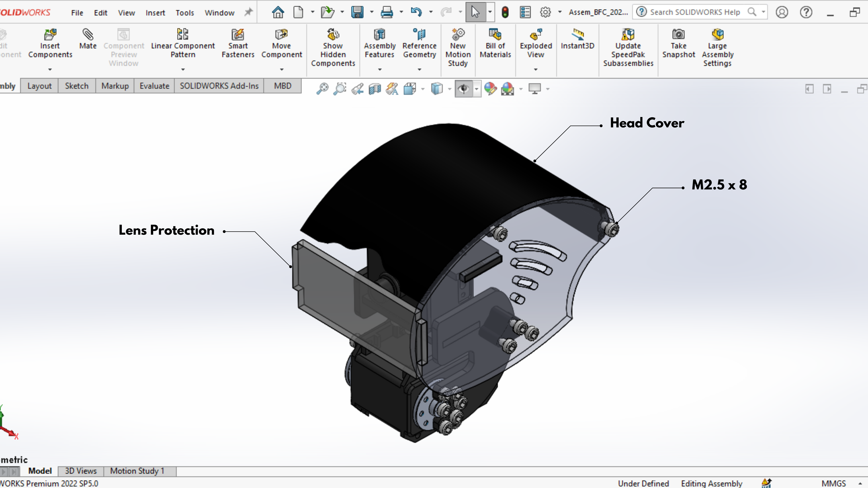This screenshot has width=868, height=488.
Task: Click Update SpeedPak Subassemblies
Action: point(628,48)
